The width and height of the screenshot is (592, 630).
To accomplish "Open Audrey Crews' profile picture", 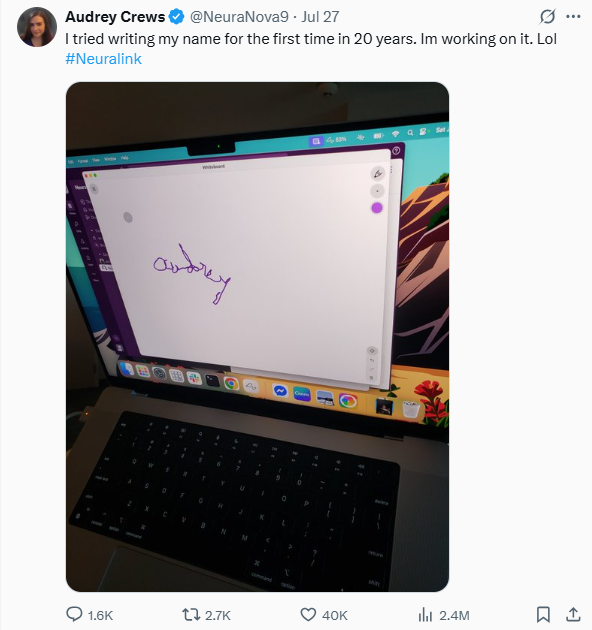I will click(37, 27).
